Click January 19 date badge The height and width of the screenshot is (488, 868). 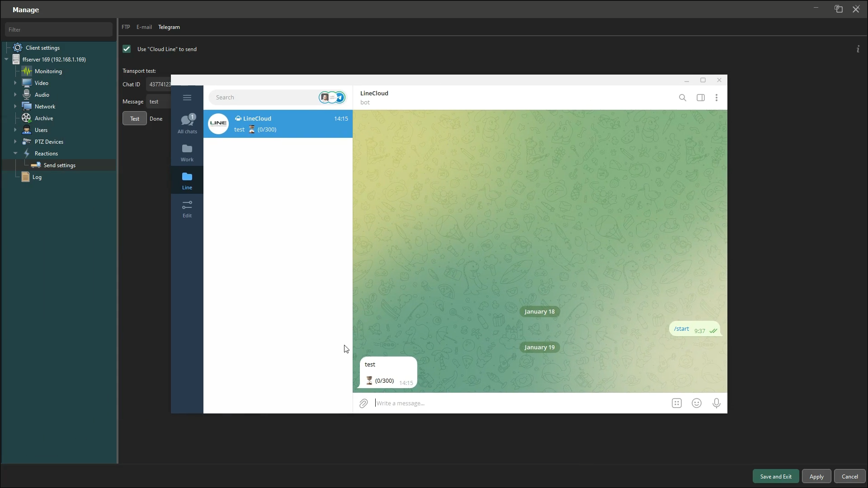(539, 347)
